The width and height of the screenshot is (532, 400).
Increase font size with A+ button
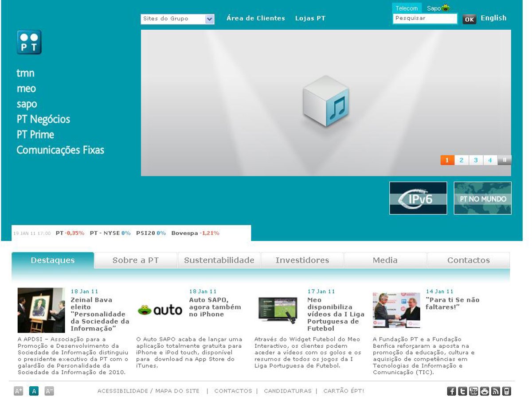point(19,391)
